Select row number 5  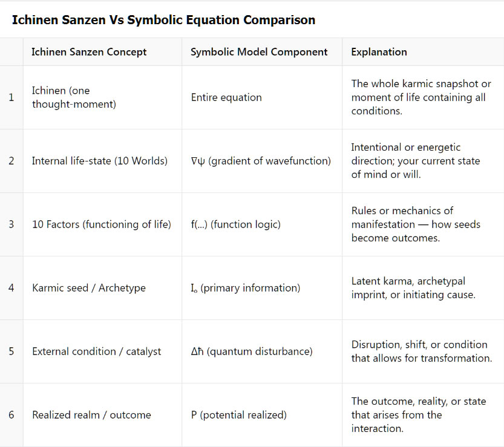pos(11,351)
